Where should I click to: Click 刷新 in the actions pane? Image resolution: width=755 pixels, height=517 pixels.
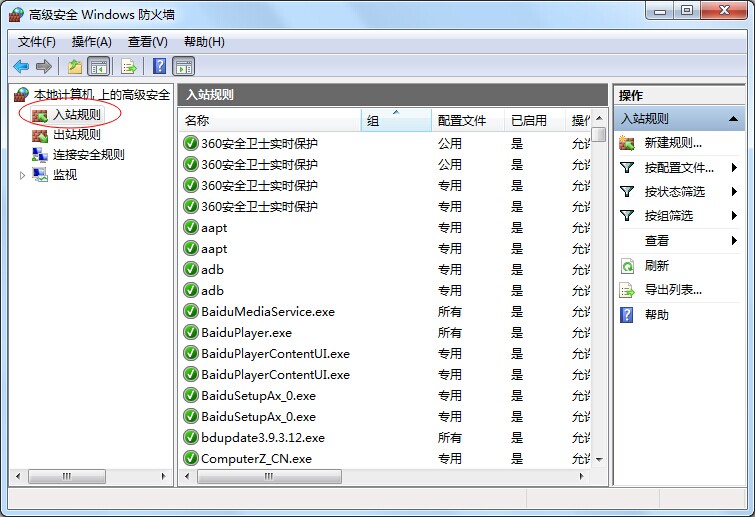tap(657, 266)
